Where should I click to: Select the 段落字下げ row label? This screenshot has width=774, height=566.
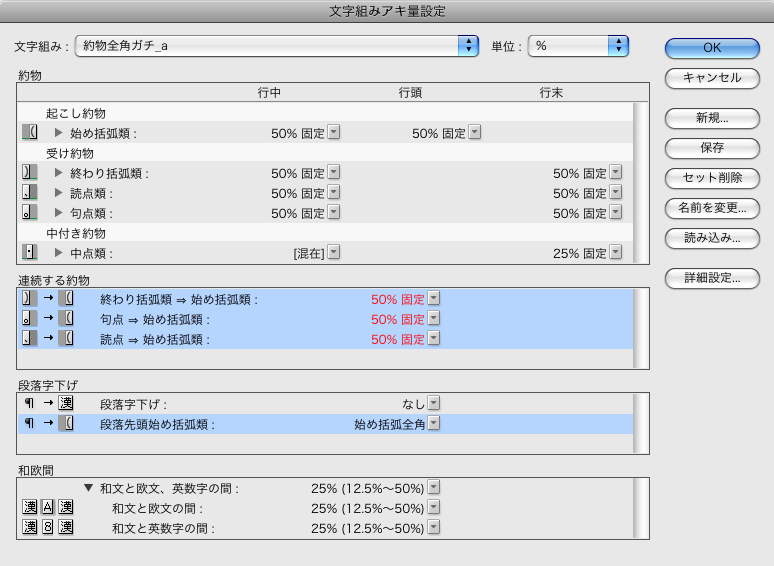133,405
